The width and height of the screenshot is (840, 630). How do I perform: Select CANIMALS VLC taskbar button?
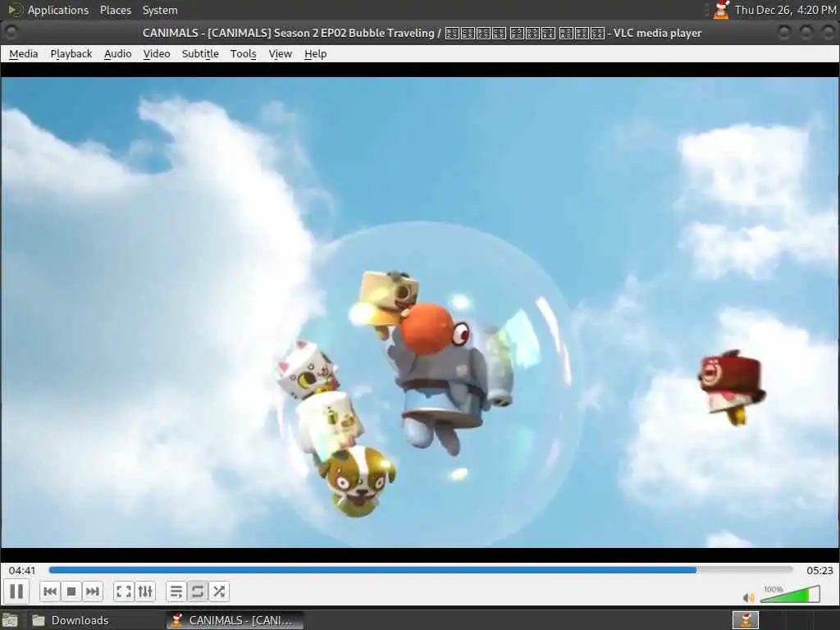(x=235, y=620)
